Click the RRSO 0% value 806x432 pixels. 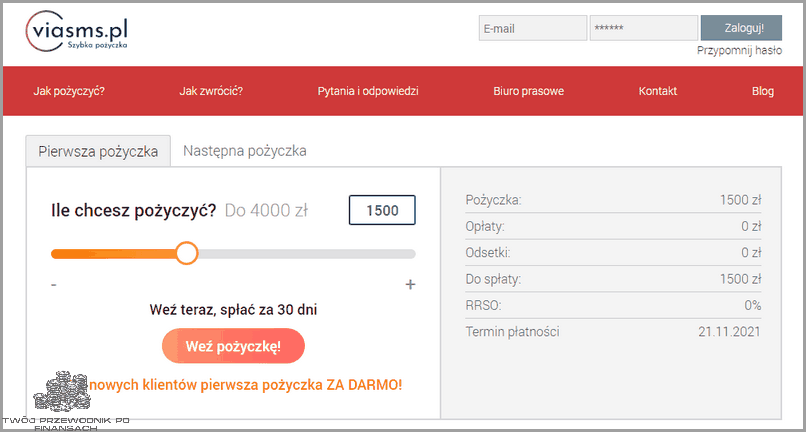(753, 305)
